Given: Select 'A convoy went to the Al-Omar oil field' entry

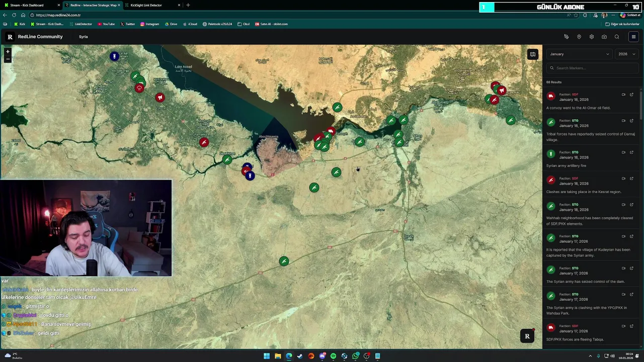Looking at the screenshot, I should click(x=578, y=108).
